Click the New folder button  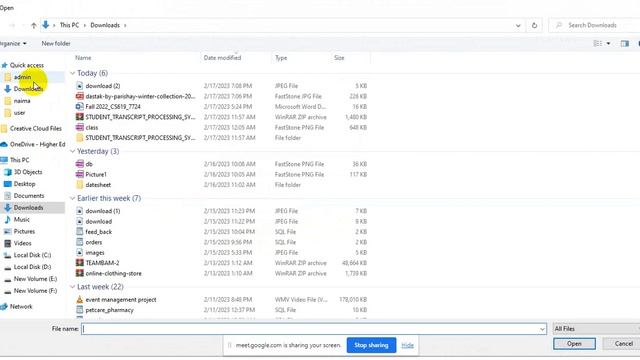coord(56,43)
